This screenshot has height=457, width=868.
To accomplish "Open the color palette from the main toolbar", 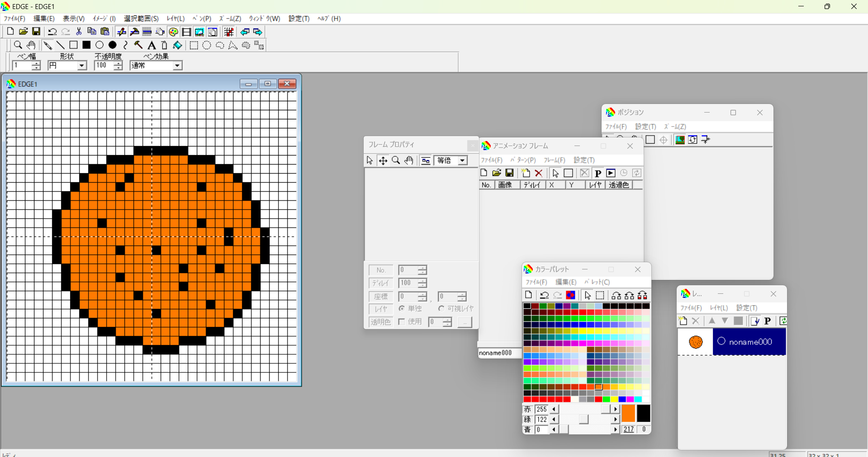I will (x=173, y=32).
